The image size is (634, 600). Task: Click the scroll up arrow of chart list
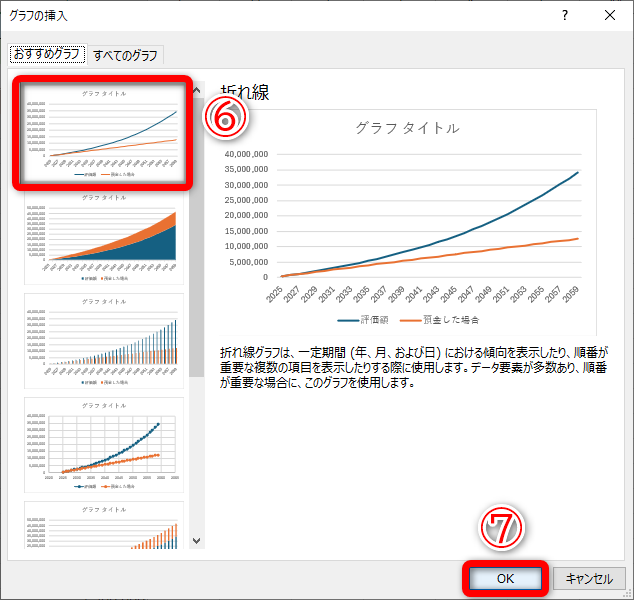click(x=197, y=90)
